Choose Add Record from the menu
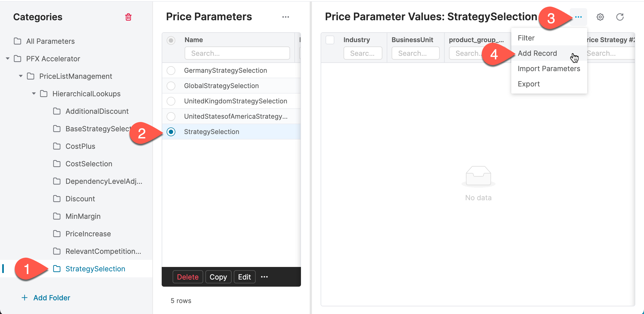The height and width of the screenshot is (314, 644). point(537,53)
